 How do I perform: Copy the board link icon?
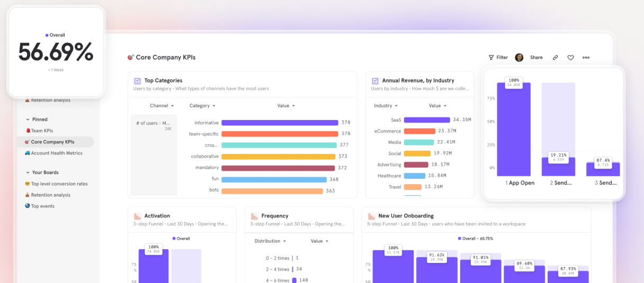(555, 58)
